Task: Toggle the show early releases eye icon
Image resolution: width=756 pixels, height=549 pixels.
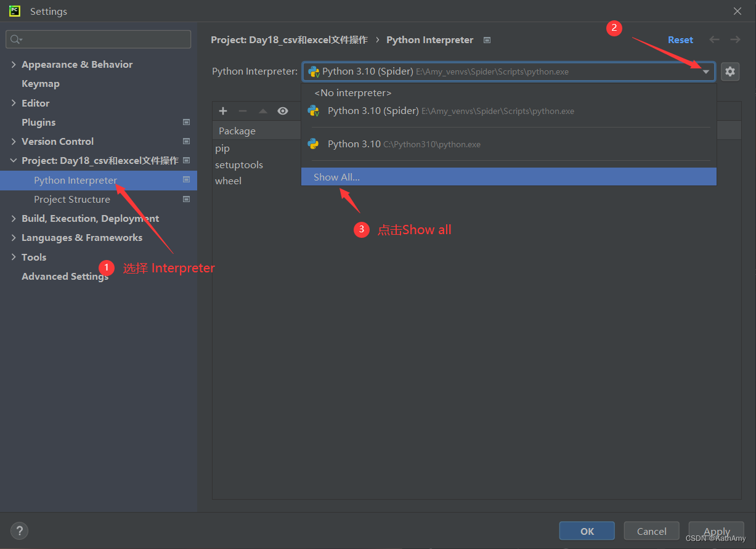Action: coord(283,111)
